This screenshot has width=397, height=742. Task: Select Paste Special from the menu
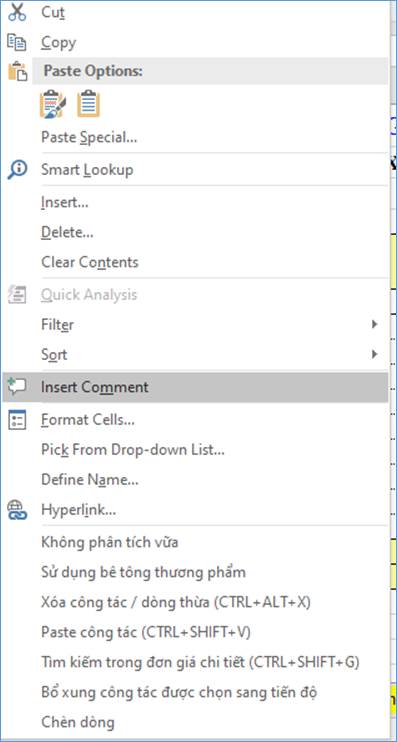click(89, 138)
